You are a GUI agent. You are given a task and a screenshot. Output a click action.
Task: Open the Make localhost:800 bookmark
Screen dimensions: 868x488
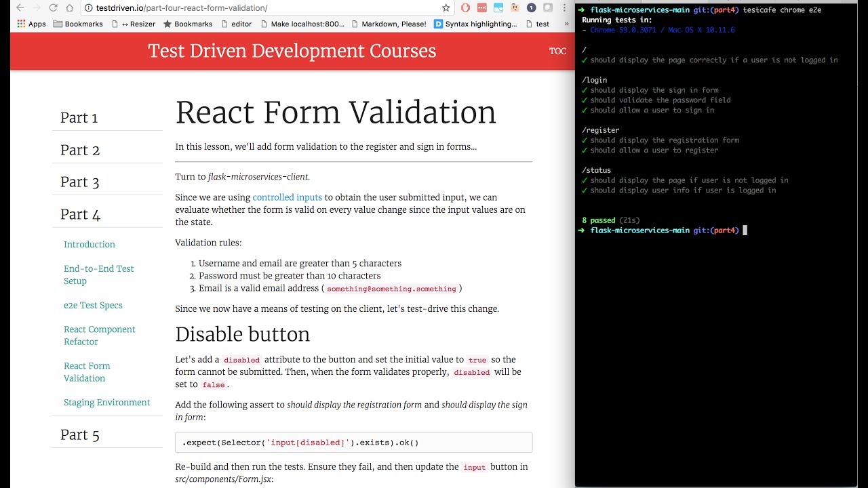[x=302, y=24]
